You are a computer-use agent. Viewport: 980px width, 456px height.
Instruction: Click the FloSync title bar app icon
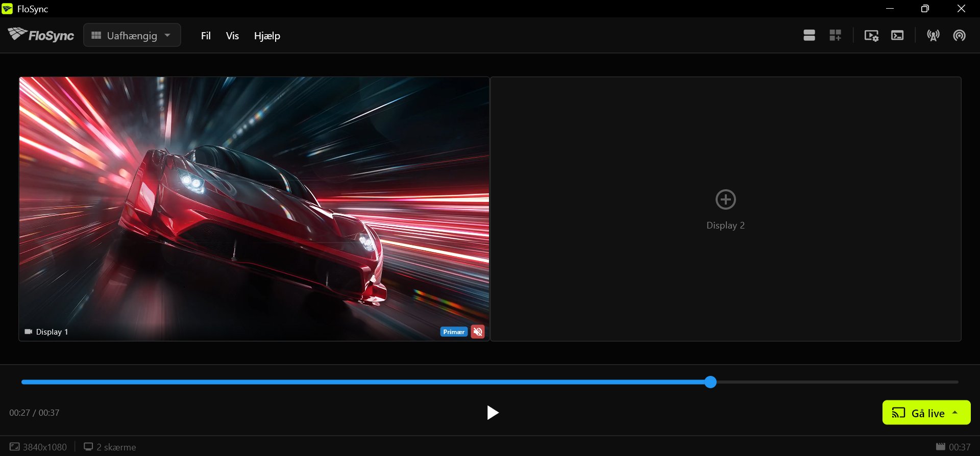[7, 9]
